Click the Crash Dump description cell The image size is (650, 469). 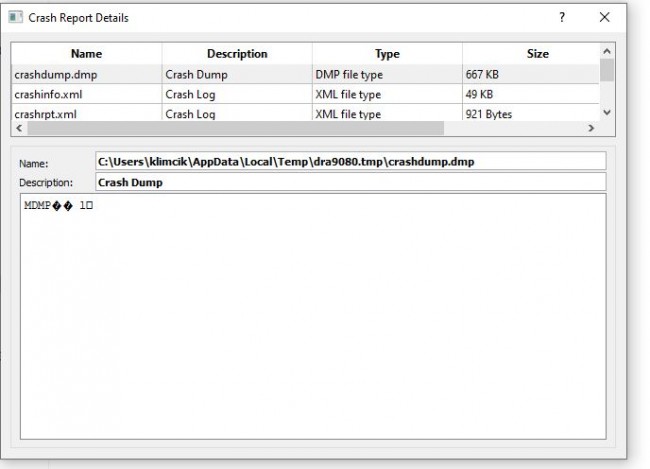tap(237, 75)
